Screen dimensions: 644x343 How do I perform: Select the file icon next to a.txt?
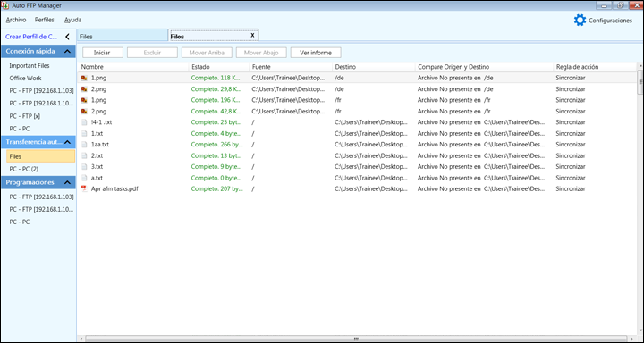(x=84, y=178)
